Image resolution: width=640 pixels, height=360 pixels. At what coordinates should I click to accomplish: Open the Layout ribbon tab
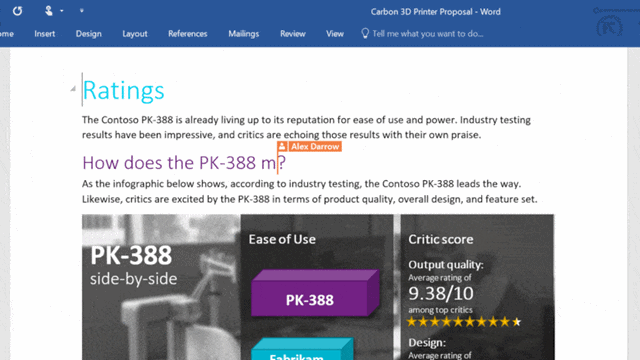(135, 34)
